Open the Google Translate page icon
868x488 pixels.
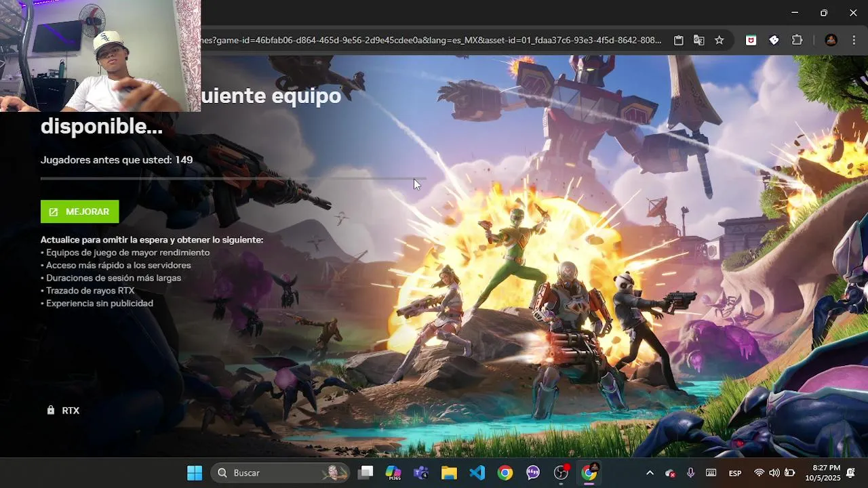coord(698,40)
